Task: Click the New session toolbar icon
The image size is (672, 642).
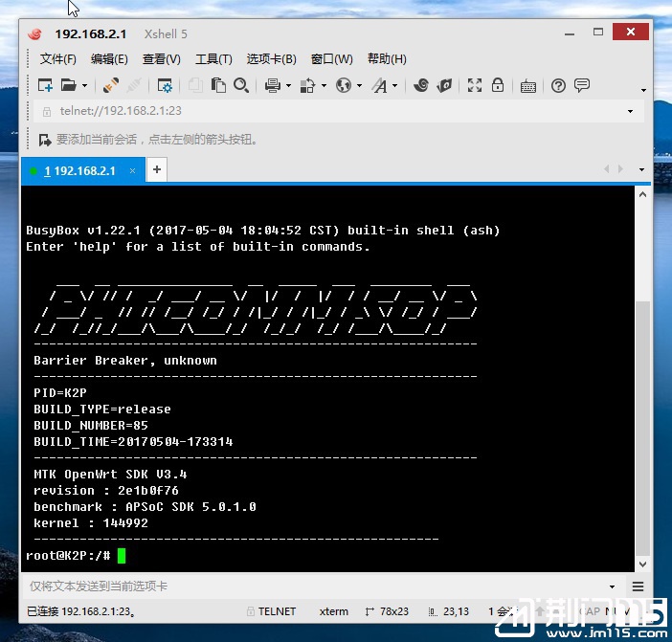Action: tap(45, 85)
